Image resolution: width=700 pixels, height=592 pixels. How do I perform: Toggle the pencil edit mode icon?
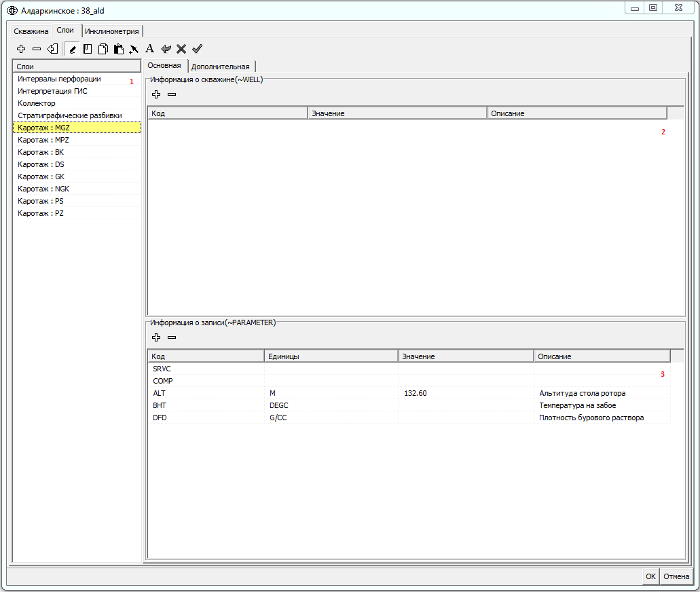73,49
